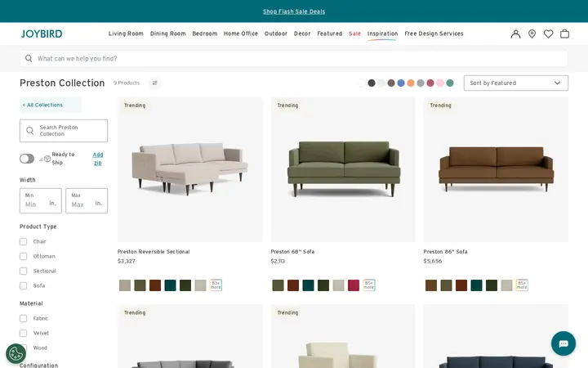Check the Wood material filter
This screenshot has height=368, width=588.
point(23,348)
